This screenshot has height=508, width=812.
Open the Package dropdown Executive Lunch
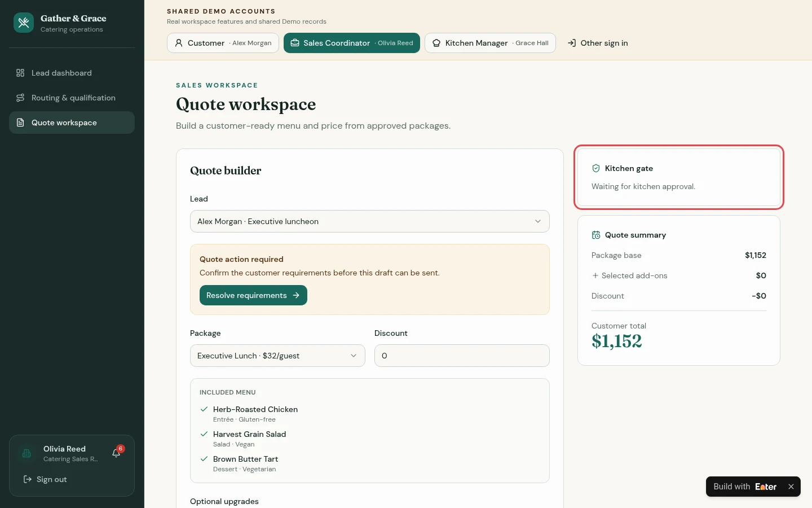point(277,356)
